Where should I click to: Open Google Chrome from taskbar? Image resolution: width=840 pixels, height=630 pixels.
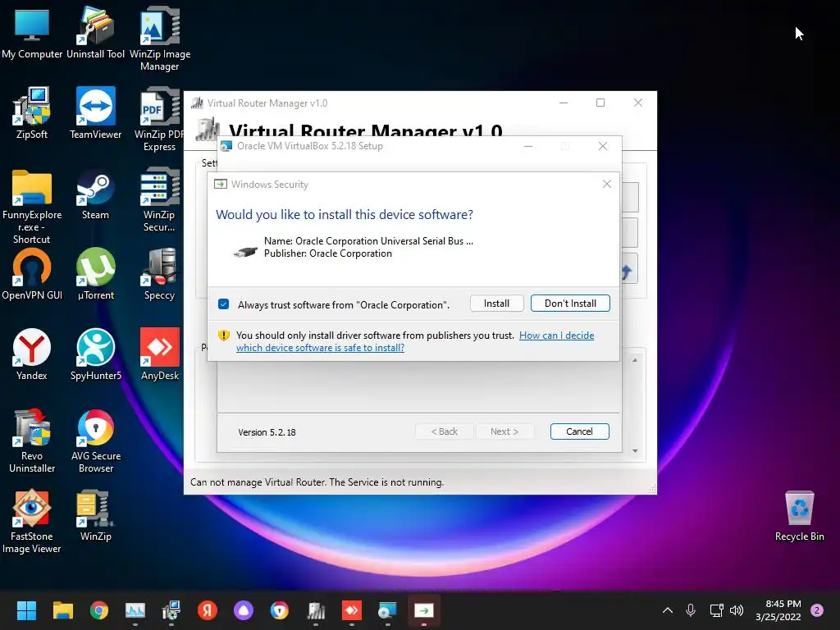point(99,610)
